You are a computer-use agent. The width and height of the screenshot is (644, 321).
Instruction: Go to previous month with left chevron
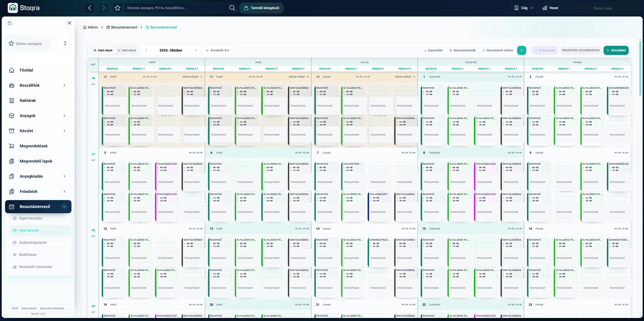coord(146,50)
